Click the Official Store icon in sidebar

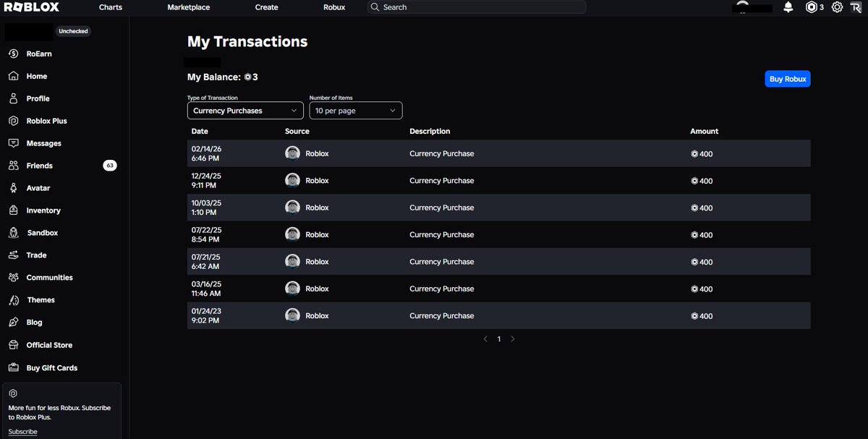click(x=13, y=345)
